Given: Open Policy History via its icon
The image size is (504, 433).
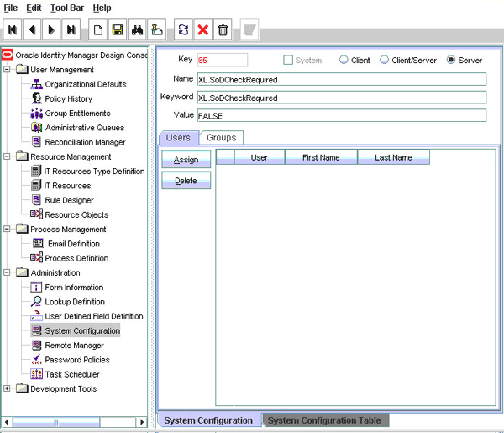Looking at the screenshot, I should [x=37, y=98].
